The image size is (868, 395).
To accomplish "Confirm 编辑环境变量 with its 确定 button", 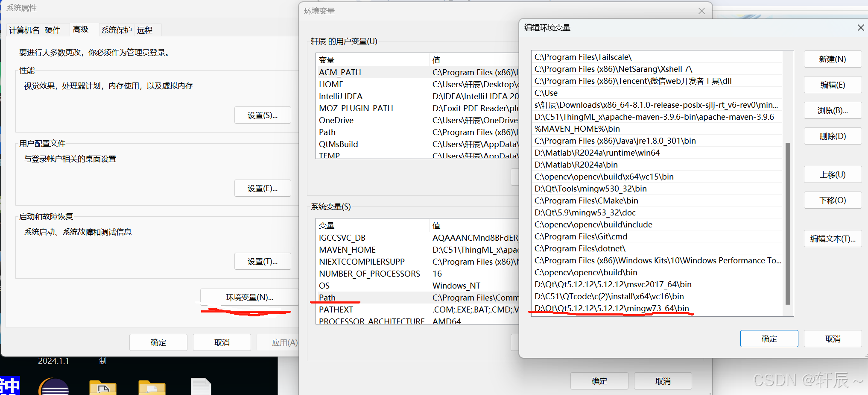I will 769,339.
